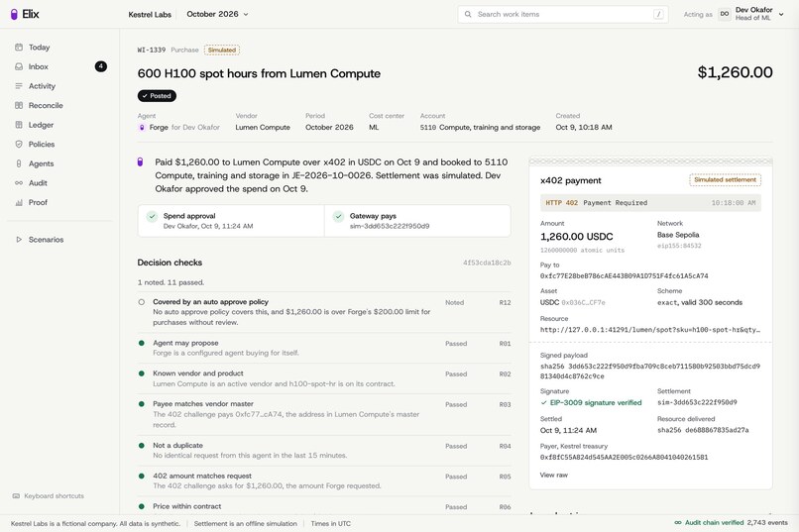Click the Elix logo icon

(x=14, y=14)
